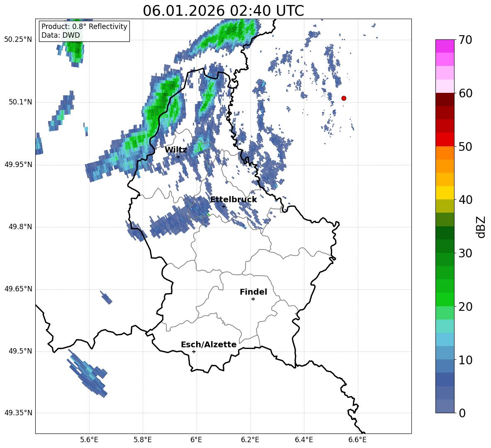Click the colorbar tick label 50
Screen dimensions: 491x448
[x=465, y=147]
